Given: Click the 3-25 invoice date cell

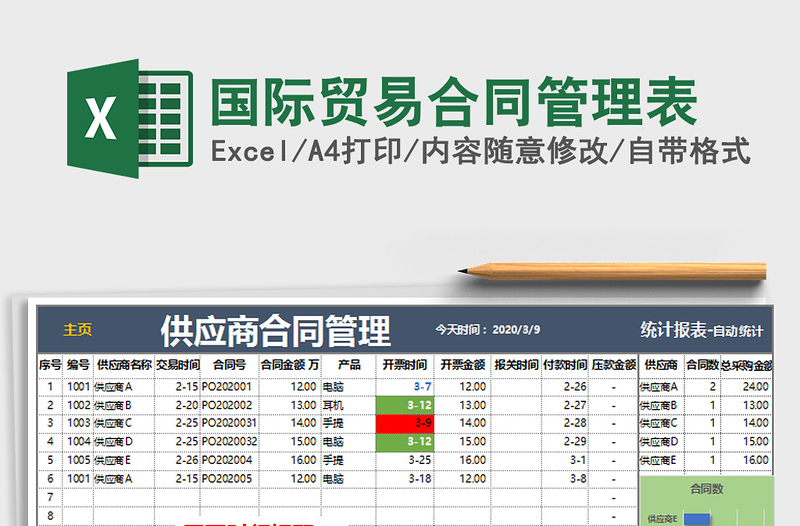Looking at the screenshot, I should (x=405, y=461).
